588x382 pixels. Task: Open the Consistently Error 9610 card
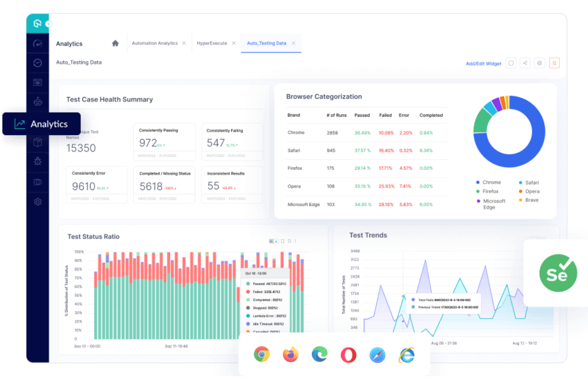point(97,185)
